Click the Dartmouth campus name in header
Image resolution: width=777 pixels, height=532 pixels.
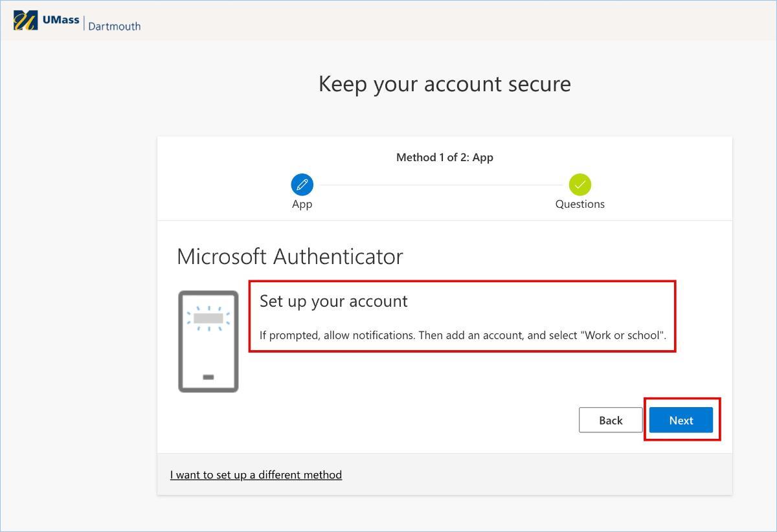coord(114,27)
